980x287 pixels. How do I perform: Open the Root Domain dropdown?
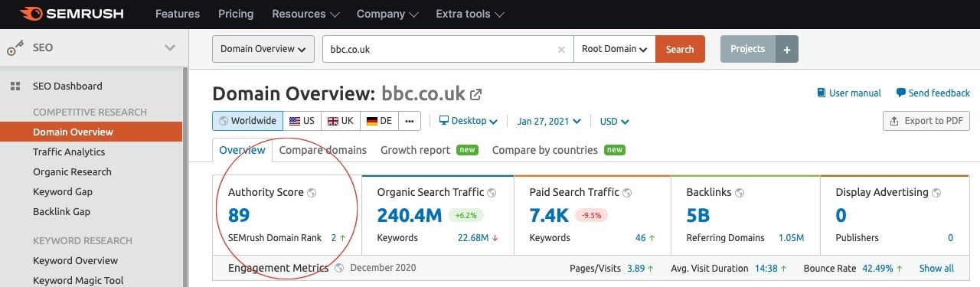click(614, 49)
